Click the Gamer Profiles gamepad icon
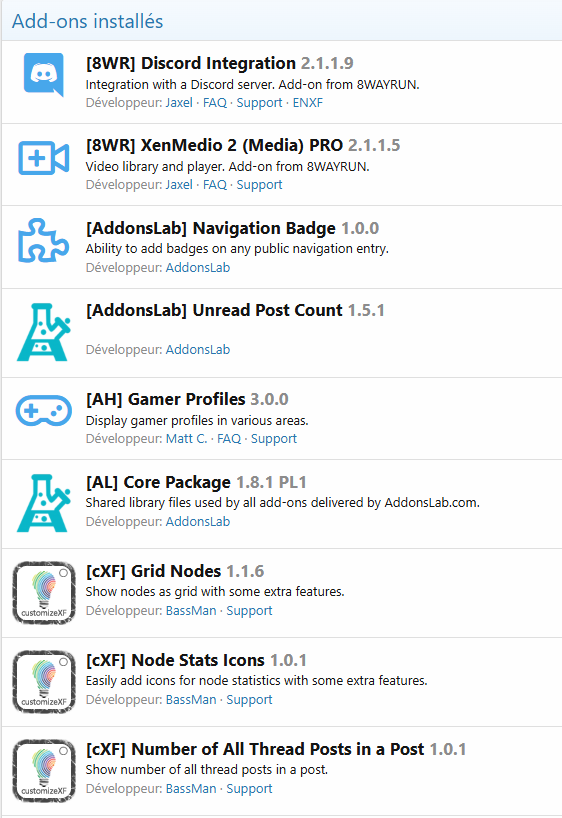 click(44, 411)
